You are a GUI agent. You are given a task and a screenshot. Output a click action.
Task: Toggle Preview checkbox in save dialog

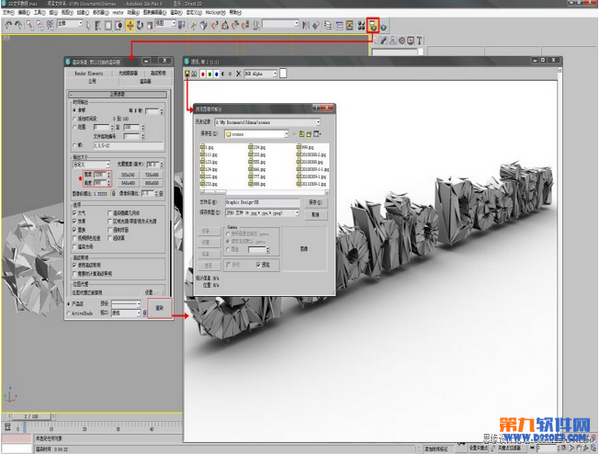point(259,264)
